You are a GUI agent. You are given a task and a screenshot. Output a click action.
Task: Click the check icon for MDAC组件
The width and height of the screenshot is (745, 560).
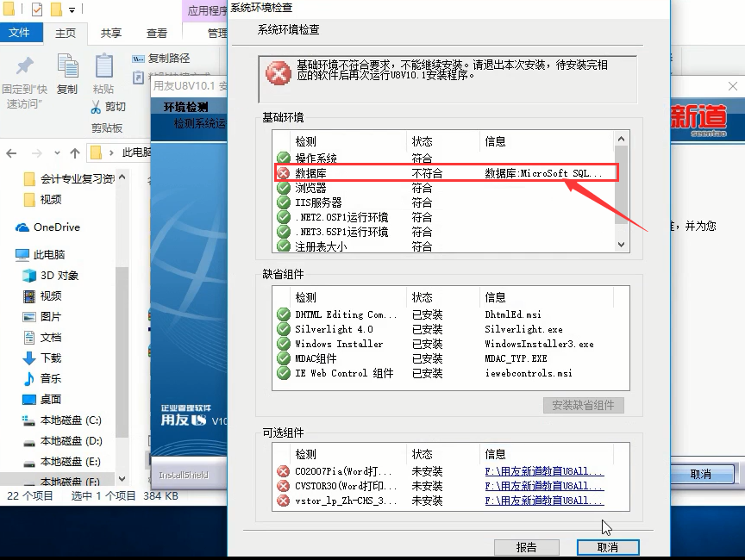click(x=284, y=358)
